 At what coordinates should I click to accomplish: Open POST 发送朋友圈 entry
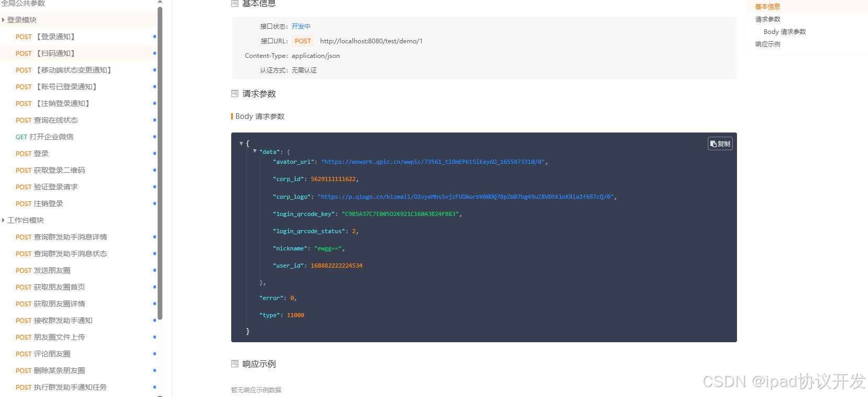pyautogui.click(x=78, y=270)
